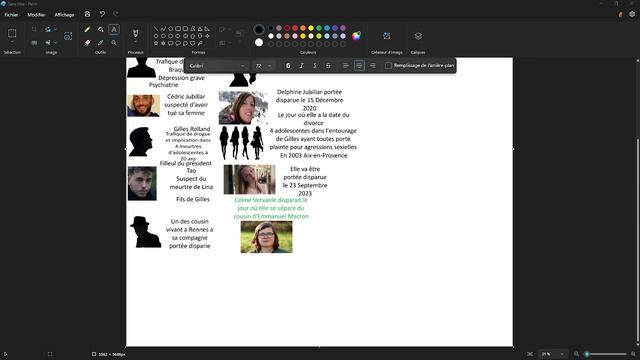Open the Brushes (Pinceaux) tool
640x360 pixels.
click(136, 33)
